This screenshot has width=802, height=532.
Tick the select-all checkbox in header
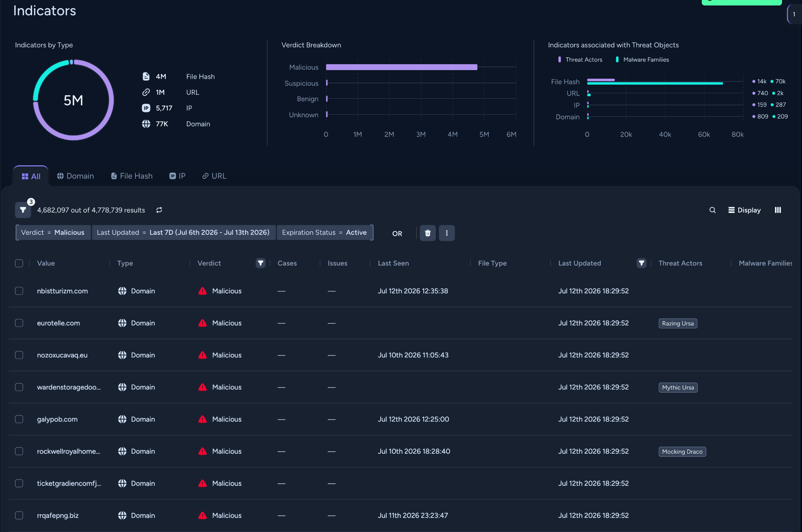(19, 263)
